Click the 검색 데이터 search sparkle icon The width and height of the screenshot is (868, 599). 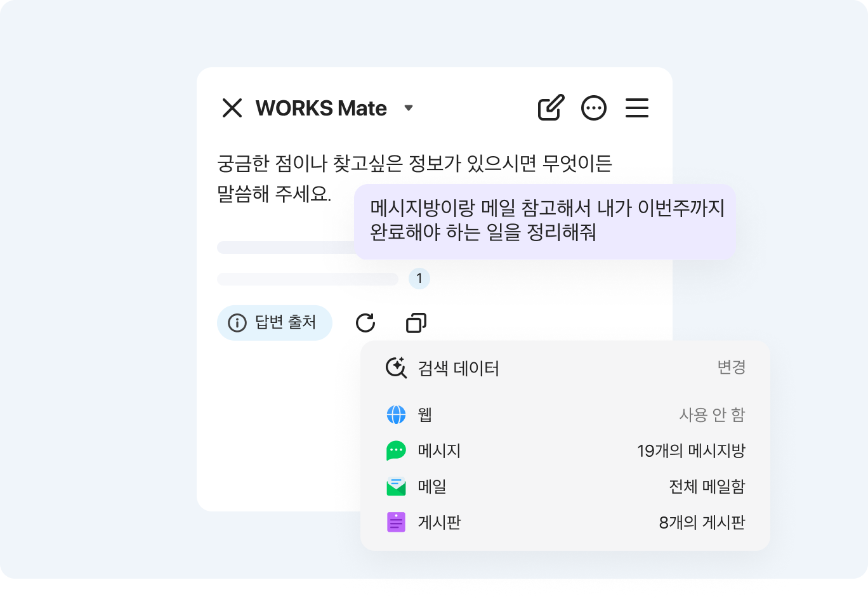point(396,368)
